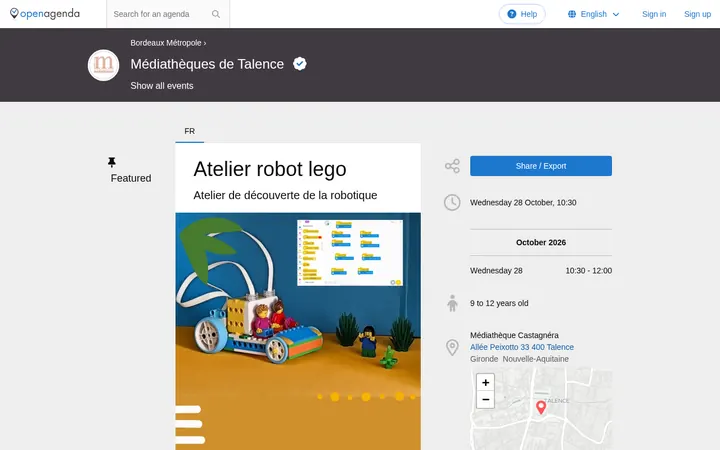This screenshot has width=720, height=450.
Task: Click the Gironde region text
Action: 484,359
